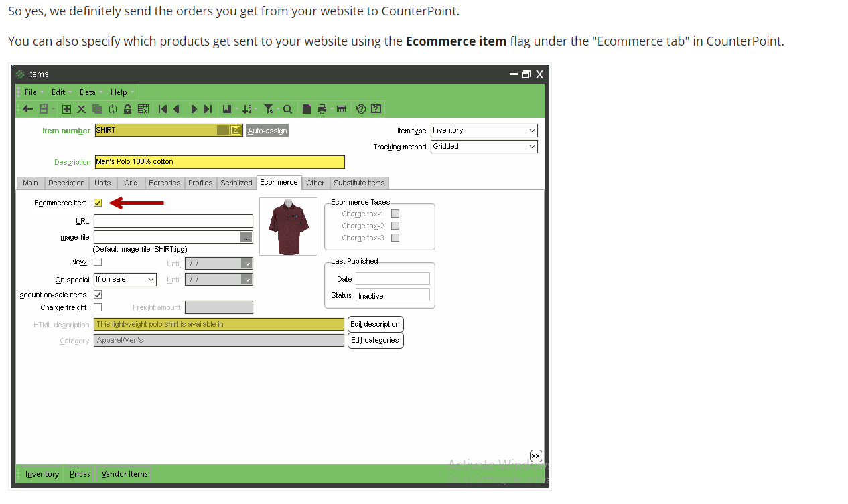Refresh the record using circular arrows icon

pyautogui.click(x=113, y=109)
